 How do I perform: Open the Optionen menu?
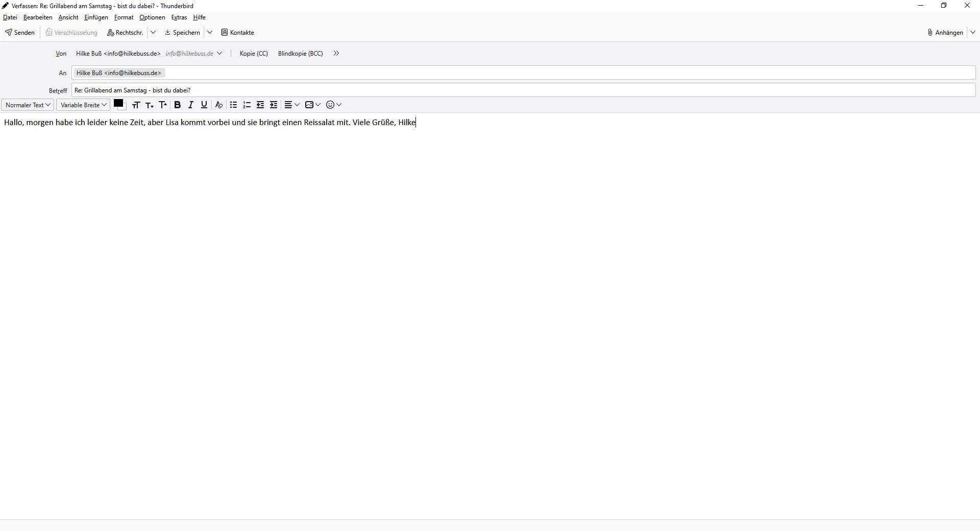pos(152,17)
